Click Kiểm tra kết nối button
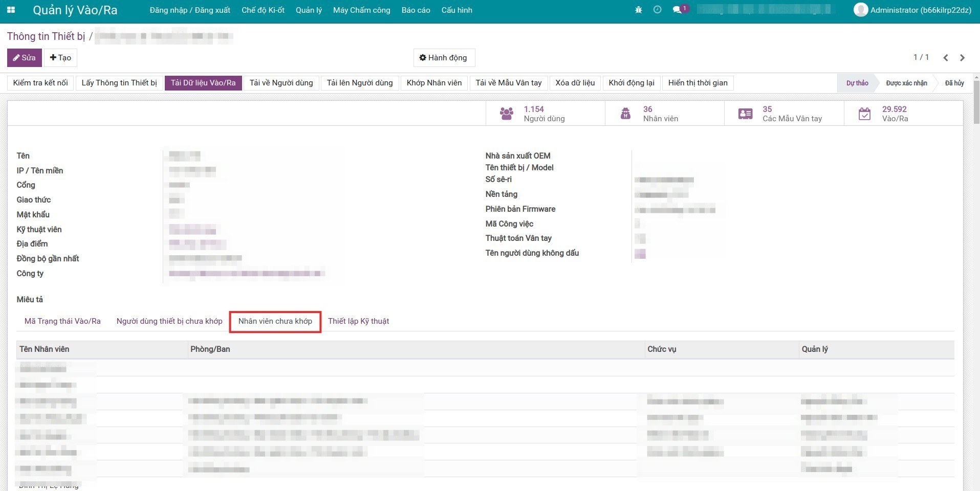This screenshot has height=491, width=980. [40, 83]
